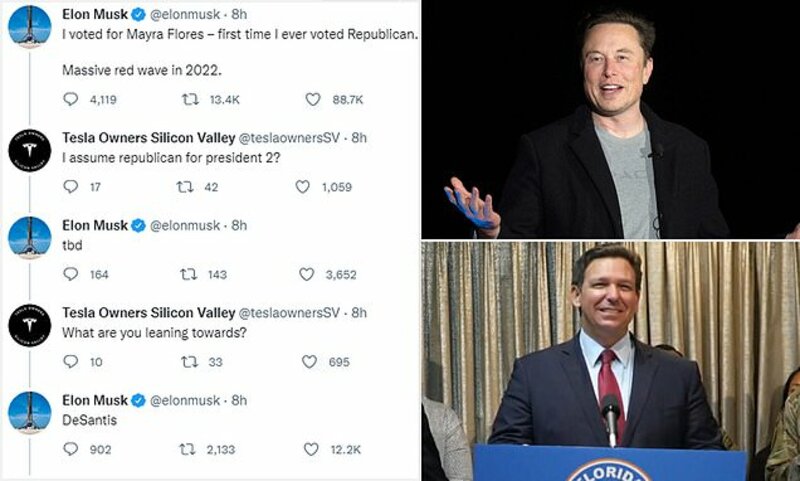The height and width of the screenshot is (481, 800).
Task: Retweet the 'DeSantis' tweet
Action: 187,449
